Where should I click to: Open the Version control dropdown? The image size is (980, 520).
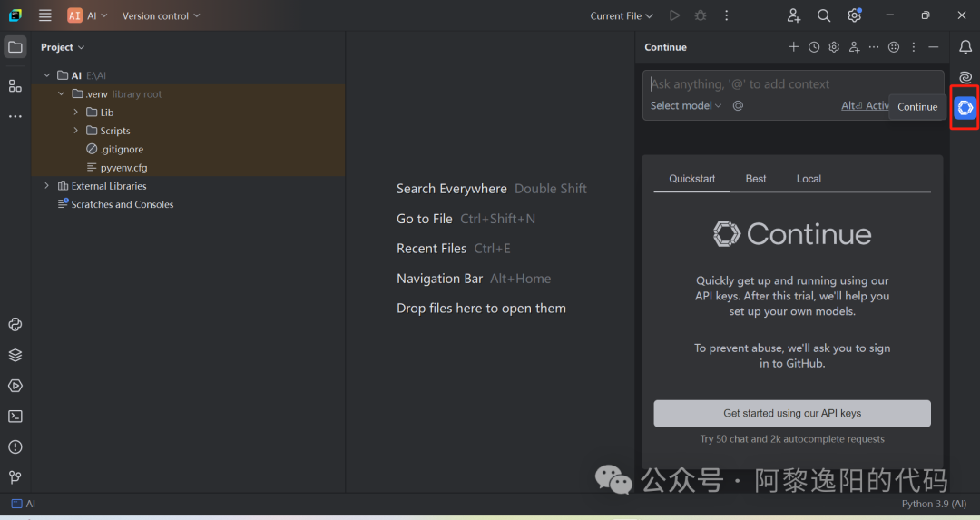pos(161,15)
